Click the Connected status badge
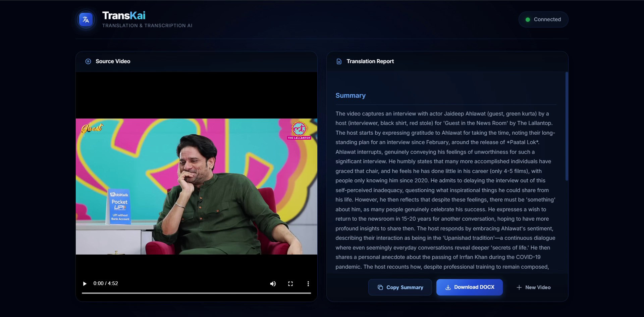The image size is (644, 317). click(543, 19)
